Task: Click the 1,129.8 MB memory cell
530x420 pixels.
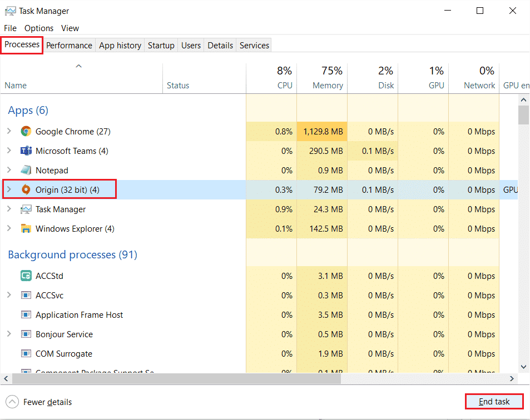Action: click(x=322, y=131)
